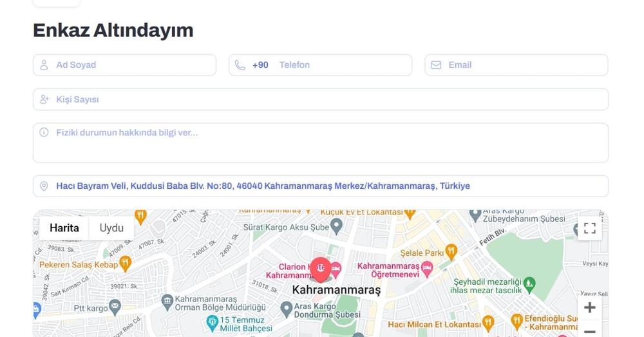Click the red location pin marker
This screenshot has height=337, width=644.
point(320,269)
